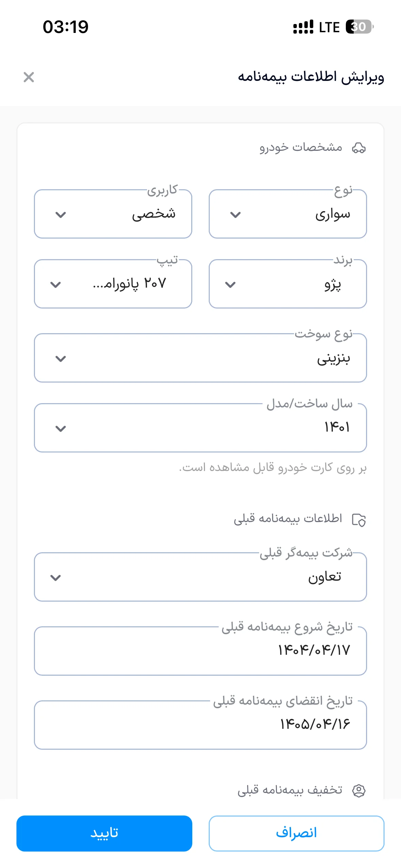Click the chevron arrow in نوع سوخت field

pyautogui.click(x=61, y=359)
